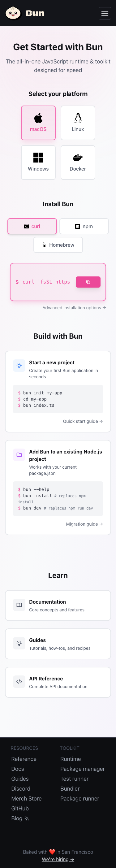Switch to curl install method
This screenshot has width=116, height=868.
click(32, 226)
